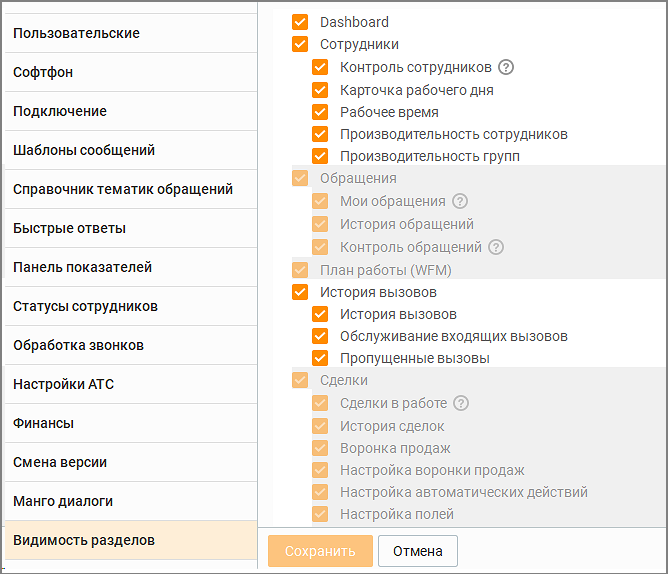
Task: Go to Настройки АТС
Action: (131, 384)
